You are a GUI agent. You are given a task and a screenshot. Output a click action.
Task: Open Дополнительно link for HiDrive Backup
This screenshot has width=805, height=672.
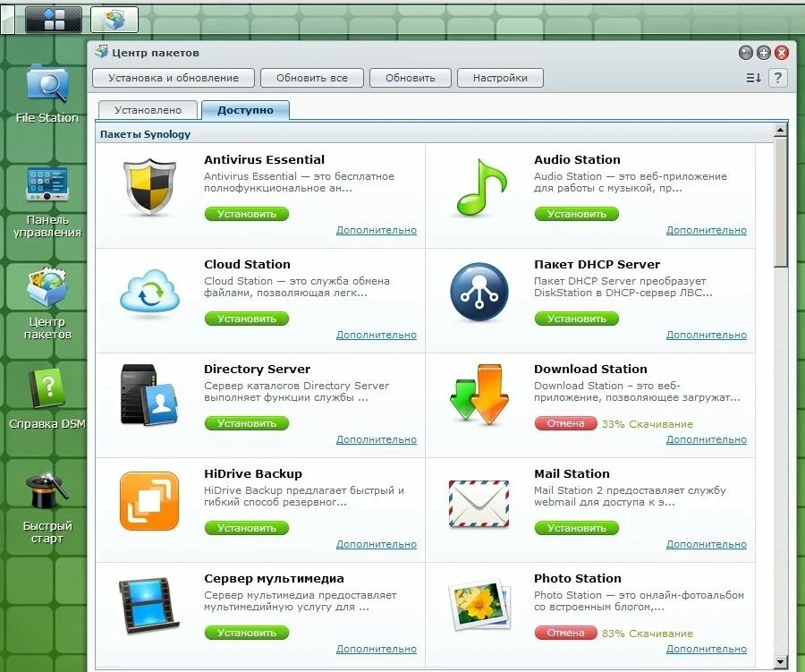pyautogui.click(x=377, y=545)
